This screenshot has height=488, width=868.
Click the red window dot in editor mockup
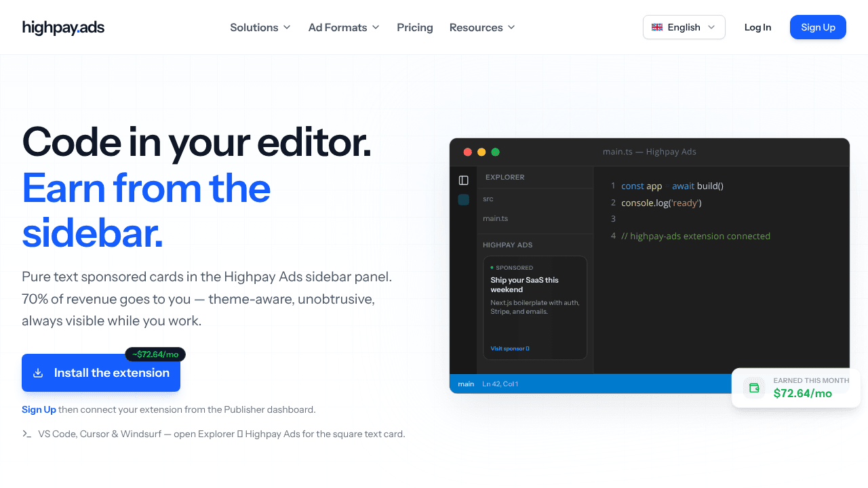click(x=468, y=152)
